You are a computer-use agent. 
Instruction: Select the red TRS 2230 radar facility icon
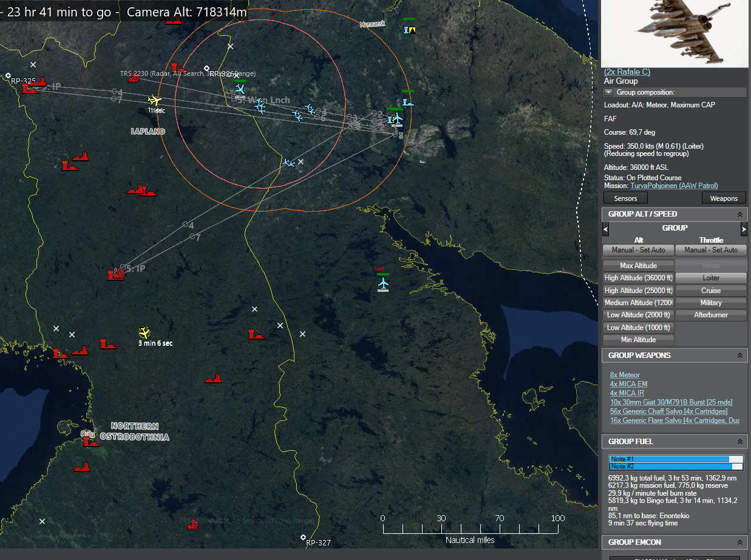pyautogui.click(x=134, y=78)
